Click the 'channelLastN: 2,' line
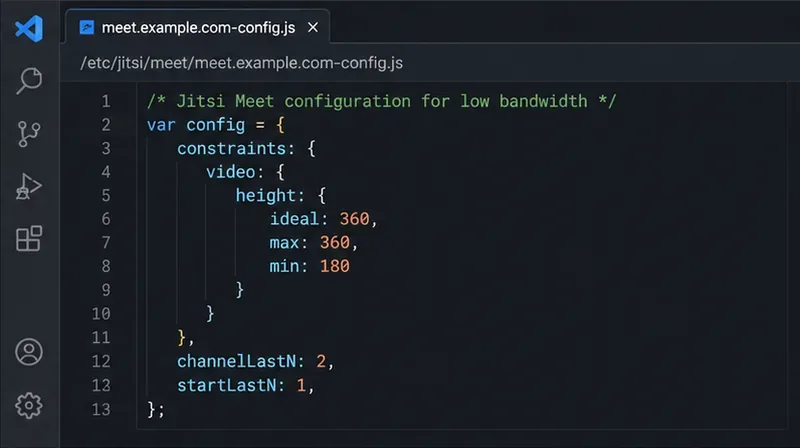This screenshot has height=448, width=800. (x=256, y=361)
